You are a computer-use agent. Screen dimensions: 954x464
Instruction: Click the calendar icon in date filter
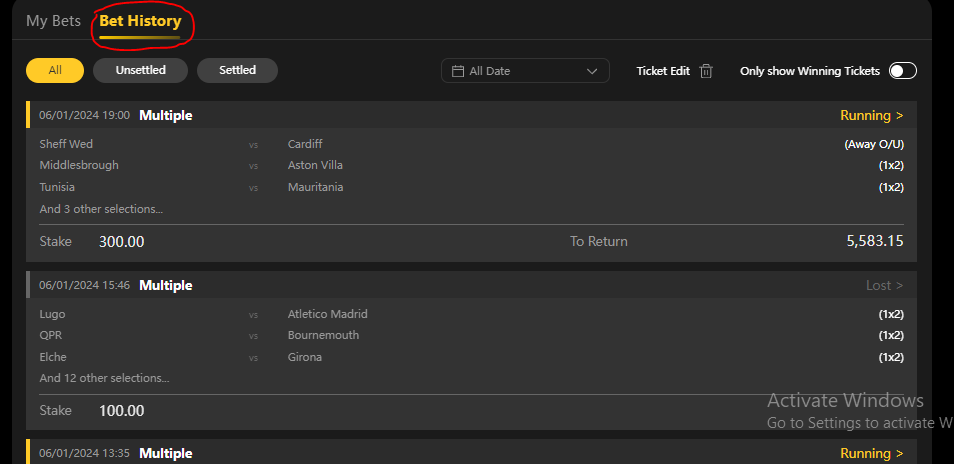click(458, 71)
